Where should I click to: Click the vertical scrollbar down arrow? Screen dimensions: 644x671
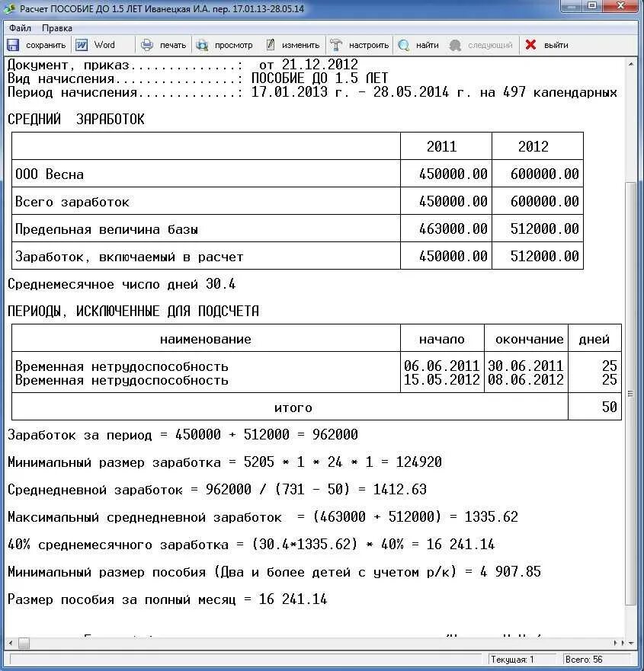click(631, 643)
